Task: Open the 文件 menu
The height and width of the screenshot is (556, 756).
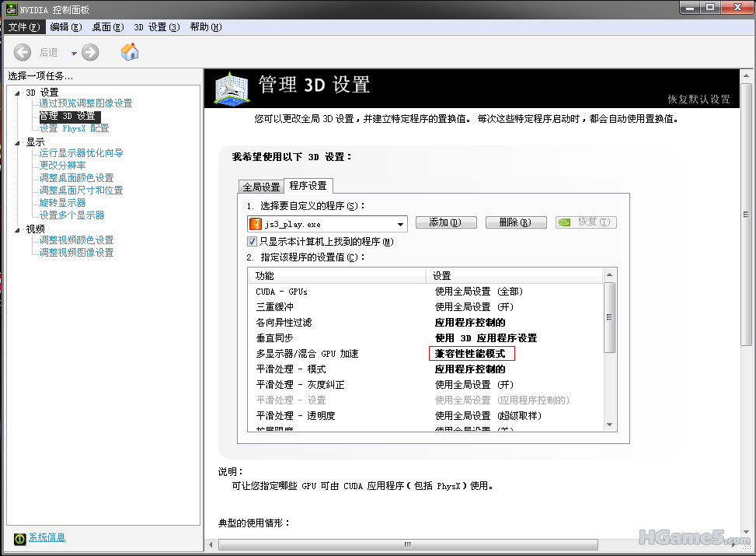Action: (24, 27)
